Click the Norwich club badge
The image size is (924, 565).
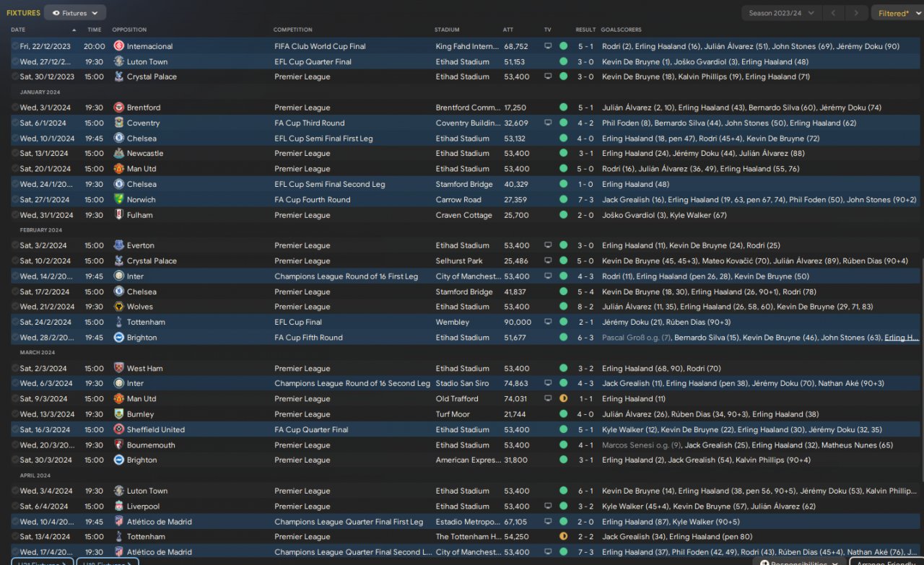pos(119,200)
